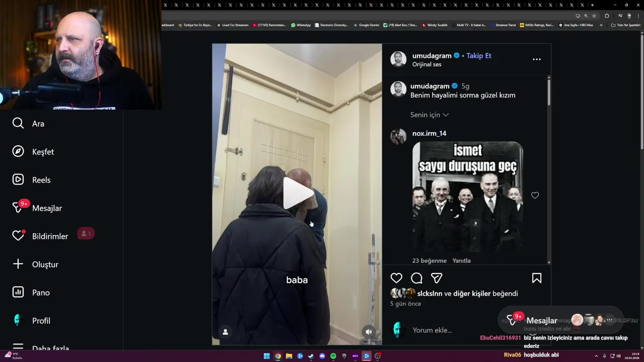Open Tüm Yer İşaretleri bookmarks folder

(x=625, y=25)
